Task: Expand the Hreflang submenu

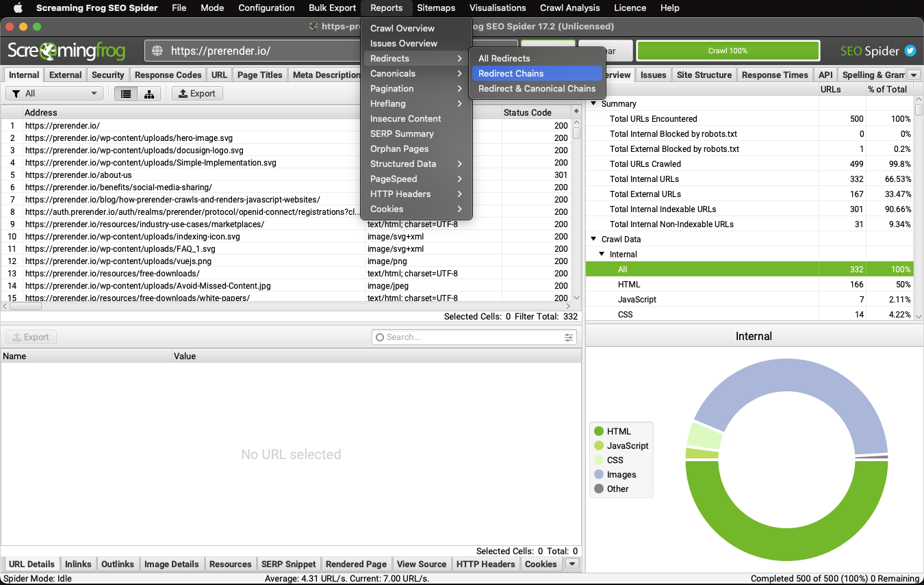Action: pyautogui.click(x=416, y=104)
